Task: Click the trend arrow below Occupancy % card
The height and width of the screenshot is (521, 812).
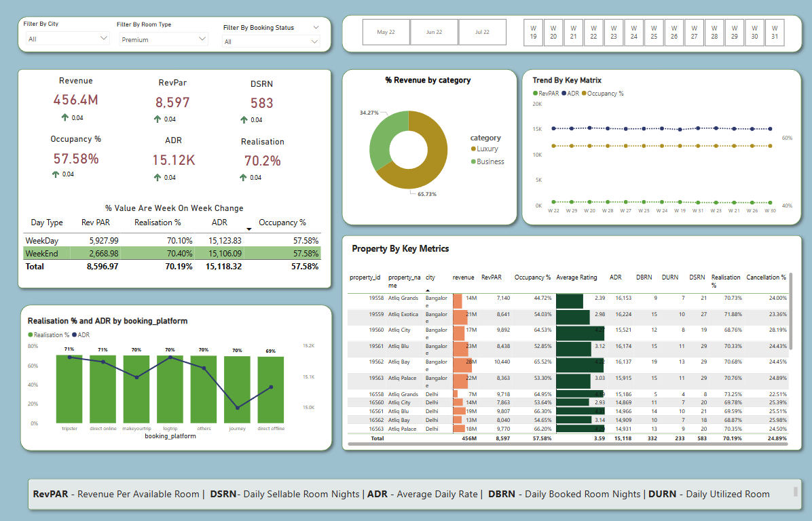Action: pyautogui.click(x=56, y=174)
